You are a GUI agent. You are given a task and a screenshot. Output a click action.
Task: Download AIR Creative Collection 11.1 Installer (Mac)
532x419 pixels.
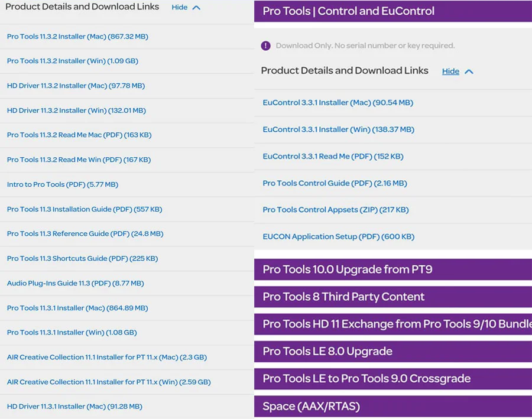click(x=107, y=358)
